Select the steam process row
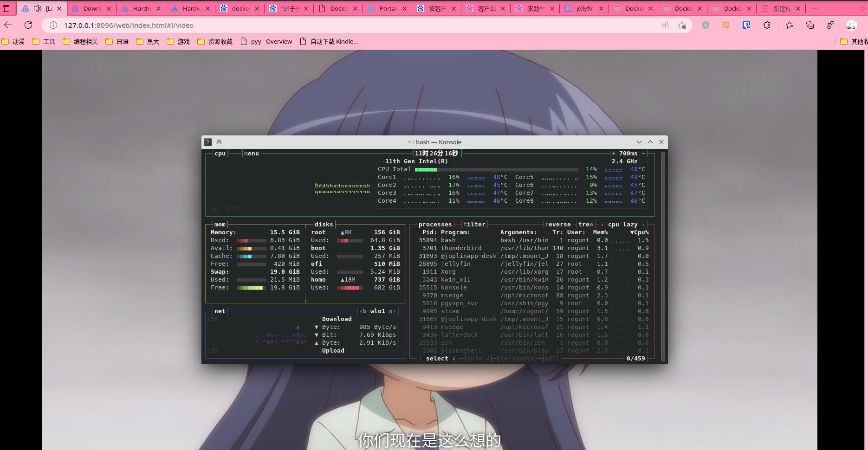This screenshot has height=450, width=868. (x=534, y=311)
